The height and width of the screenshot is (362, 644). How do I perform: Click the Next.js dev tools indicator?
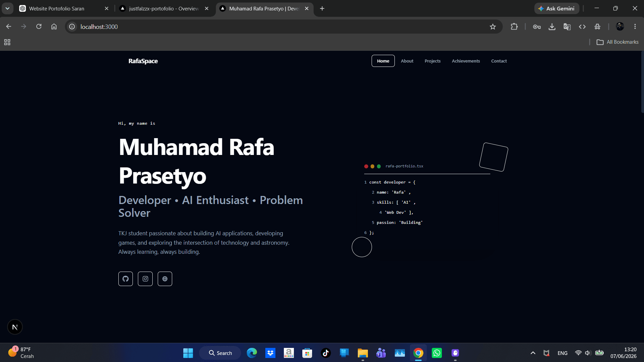tap(15, 327)
